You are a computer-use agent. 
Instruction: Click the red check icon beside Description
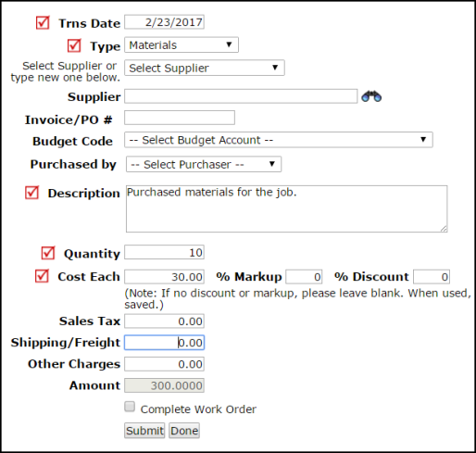pos(31,193)
